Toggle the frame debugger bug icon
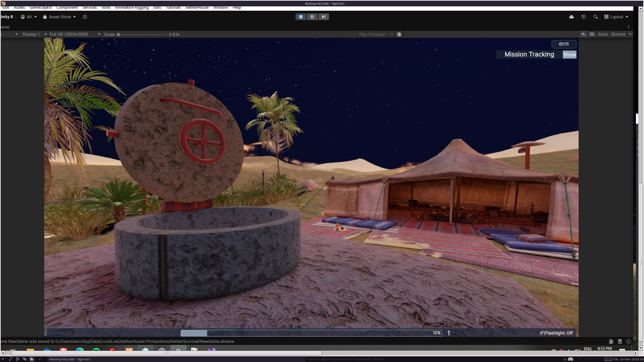This screenshot has width=644, height=362. pos(399,34)
